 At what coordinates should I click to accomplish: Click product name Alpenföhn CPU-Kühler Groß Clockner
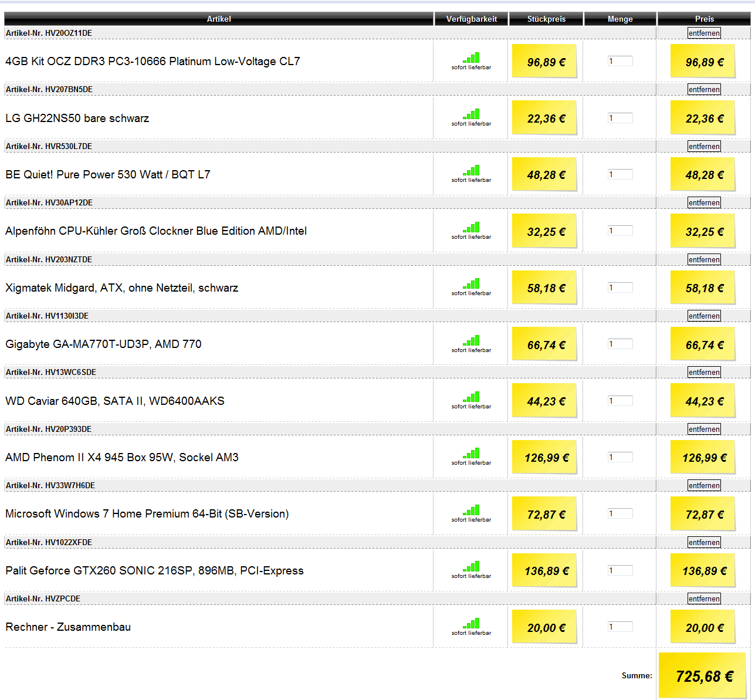coord(156,231)
